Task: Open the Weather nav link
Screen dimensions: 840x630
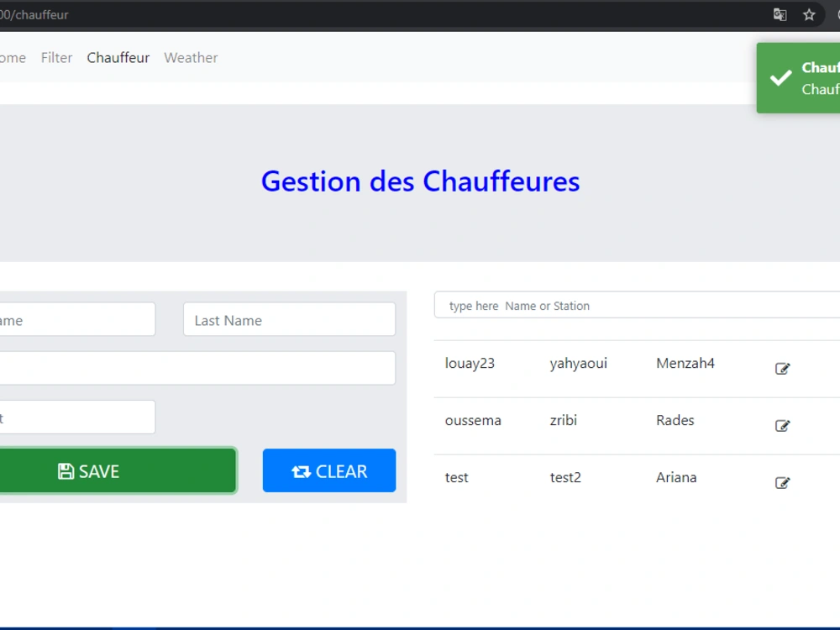Action: (191, 58)
